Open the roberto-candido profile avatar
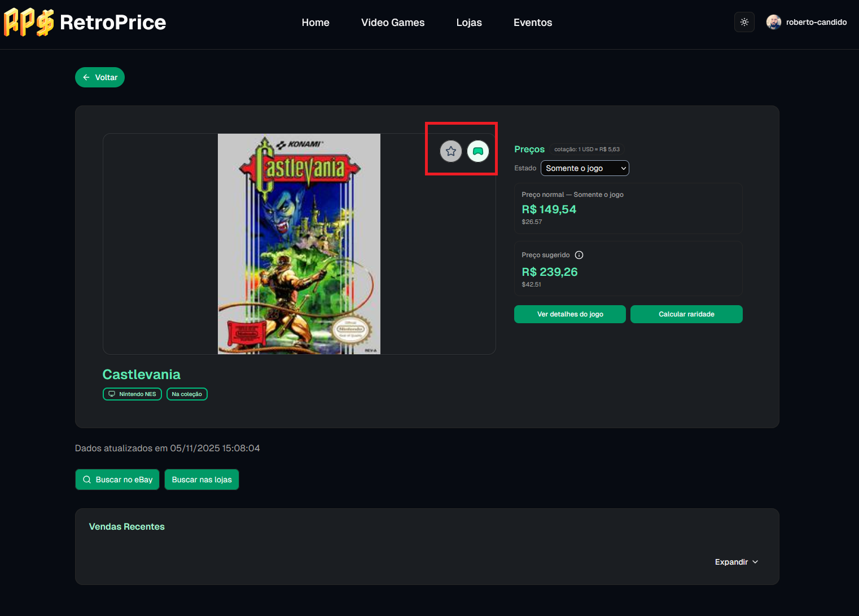859x616 pixels. pyautogui.click(x=773, y=22)
